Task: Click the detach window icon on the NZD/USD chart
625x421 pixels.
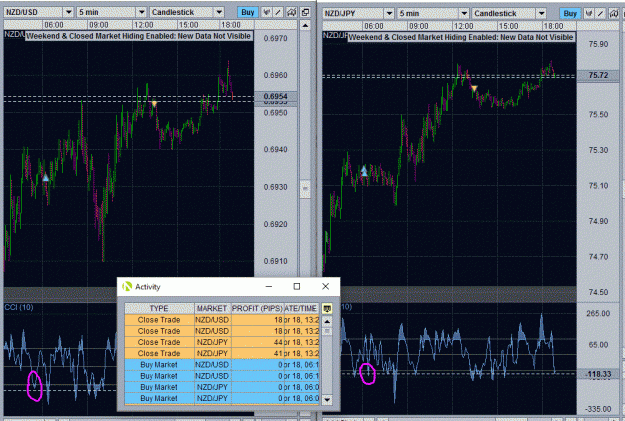Action: (x=305, y=12)
